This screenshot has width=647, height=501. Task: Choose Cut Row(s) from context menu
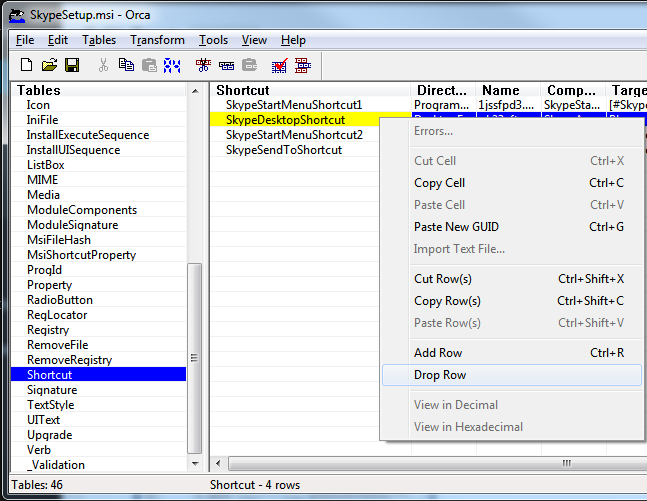pyautogui.click(x=512, y=279)
